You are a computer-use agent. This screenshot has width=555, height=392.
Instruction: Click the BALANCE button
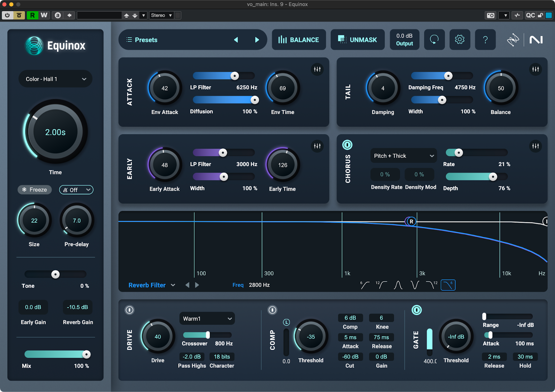[299, 40]
